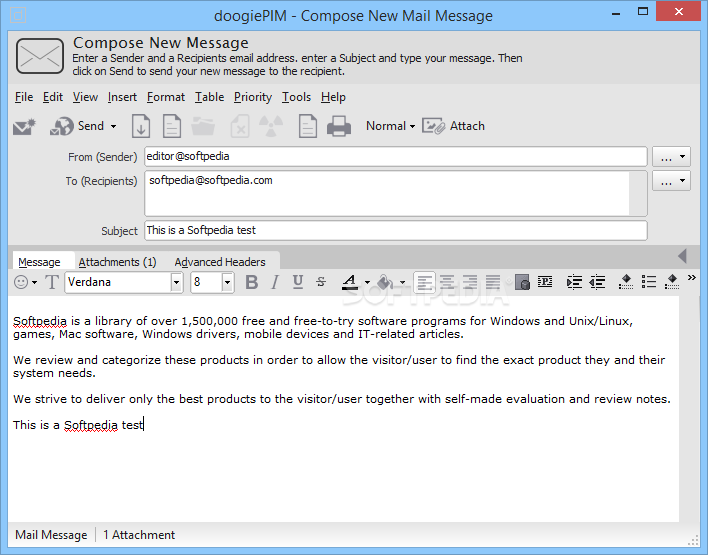Screen dimensions: 708x555
Task: Click the envelope header graphic
Action: pos(40,56)
